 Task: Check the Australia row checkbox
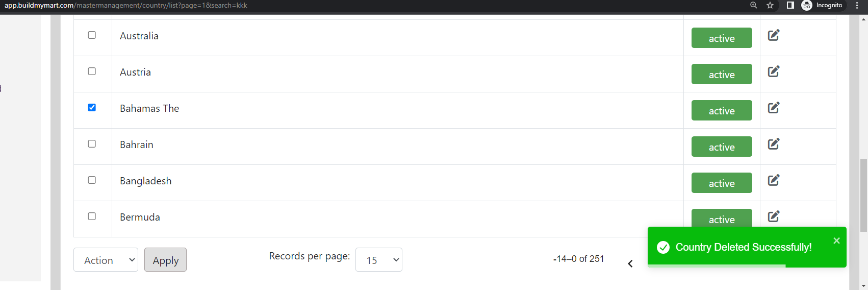click(92, 35)
